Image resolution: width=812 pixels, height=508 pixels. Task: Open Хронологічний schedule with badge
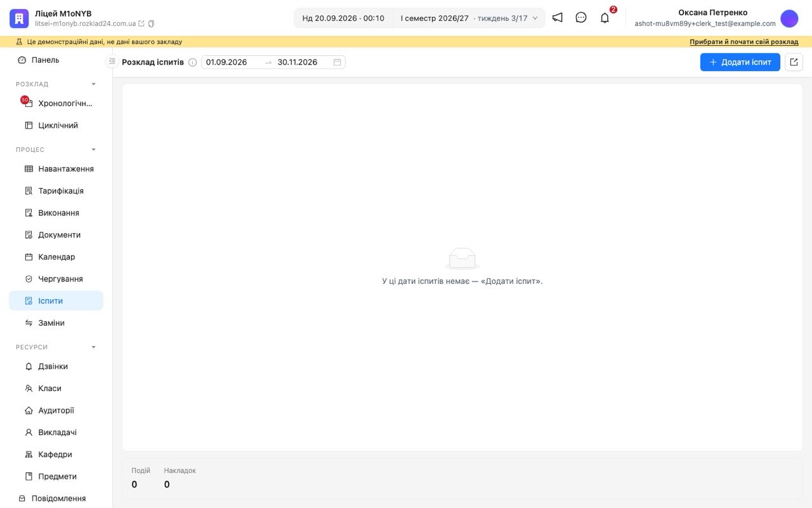(56, 104)
